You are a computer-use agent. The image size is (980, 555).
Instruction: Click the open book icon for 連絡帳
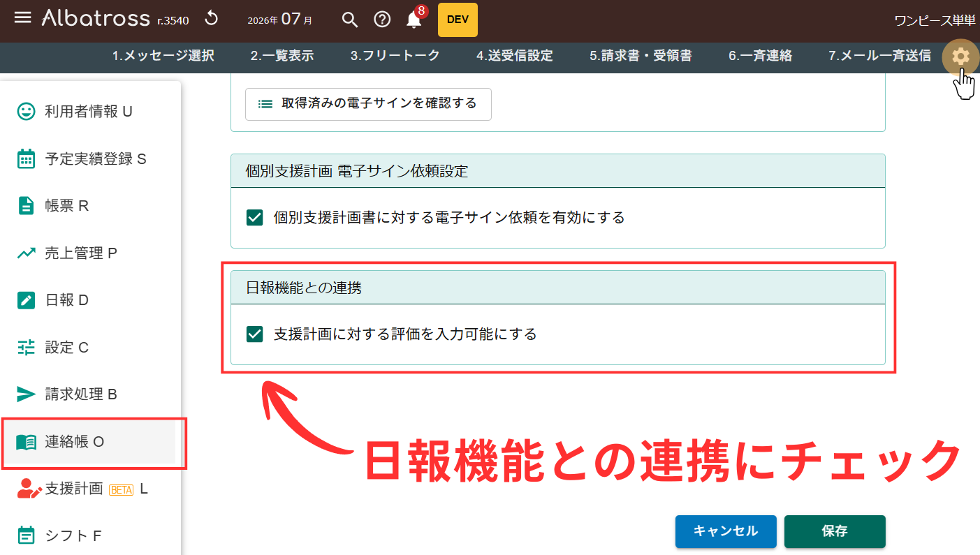coord(26,442)
